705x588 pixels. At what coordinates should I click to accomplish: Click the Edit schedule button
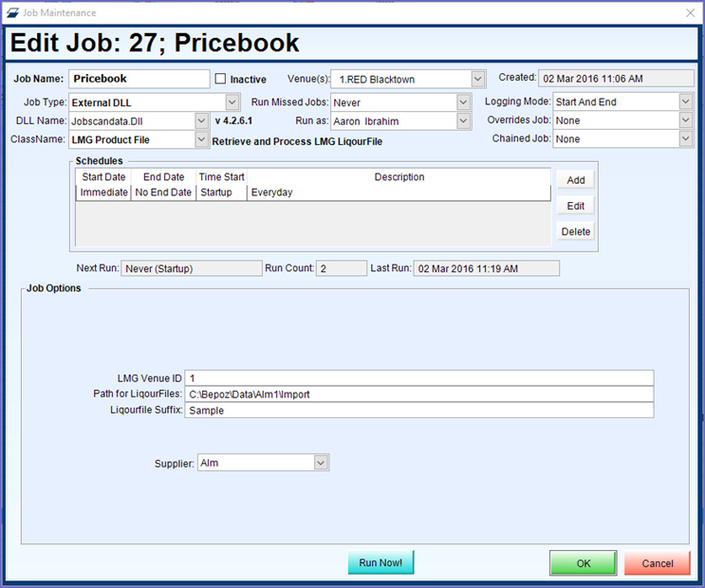tap(575, 206)
